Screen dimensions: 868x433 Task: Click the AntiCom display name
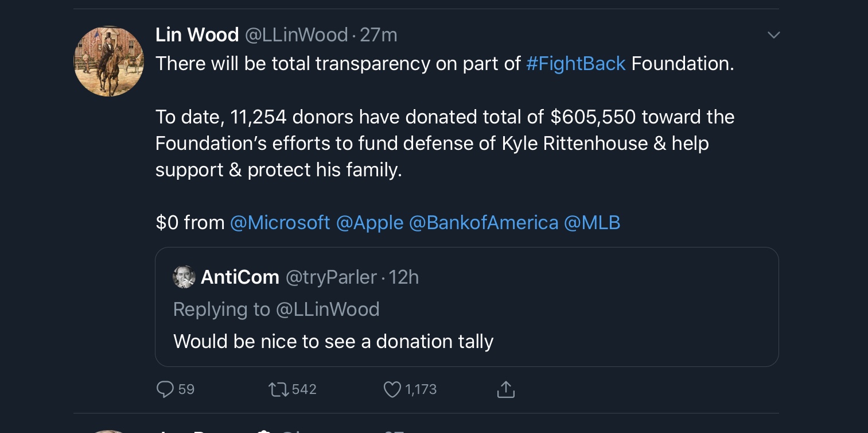240,277
